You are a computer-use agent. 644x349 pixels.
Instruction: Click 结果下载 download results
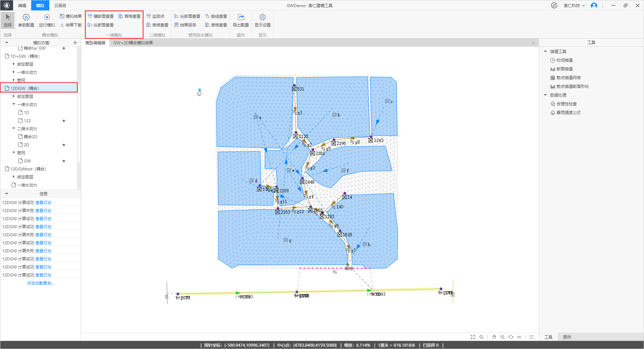coord(71,25)
